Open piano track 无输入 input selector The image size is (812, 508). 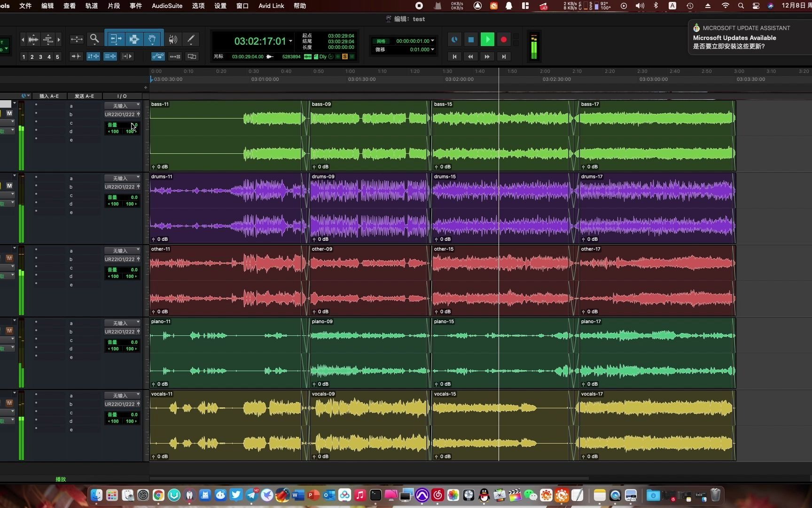click(x=122, y=323)
